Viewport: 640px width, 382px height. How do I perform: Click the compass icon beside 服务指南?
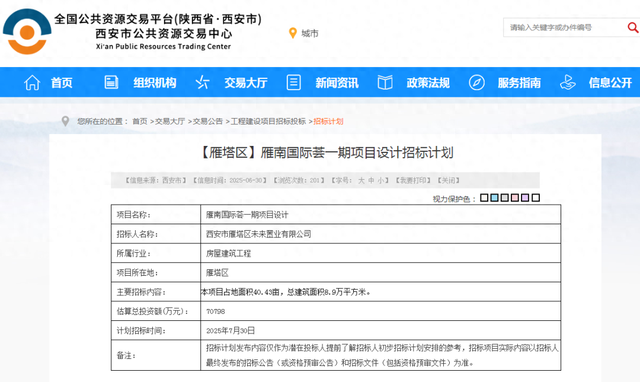(476, 82)
